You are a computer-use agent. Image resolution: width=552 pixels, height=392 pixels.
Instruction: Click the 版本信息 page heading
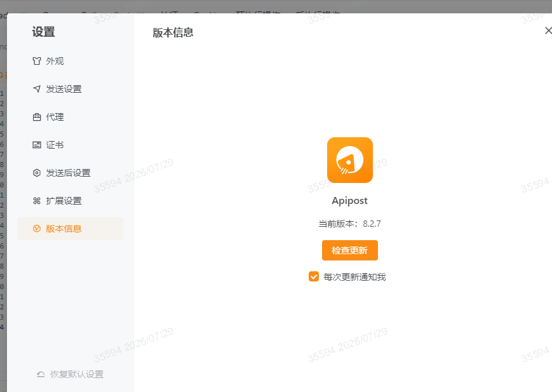click(x=173, y=32)
